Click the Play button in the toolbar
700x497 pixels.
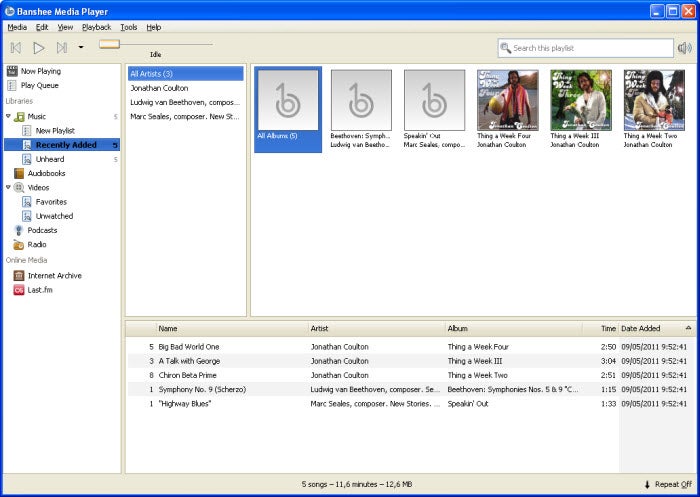(x=39, y=47)
